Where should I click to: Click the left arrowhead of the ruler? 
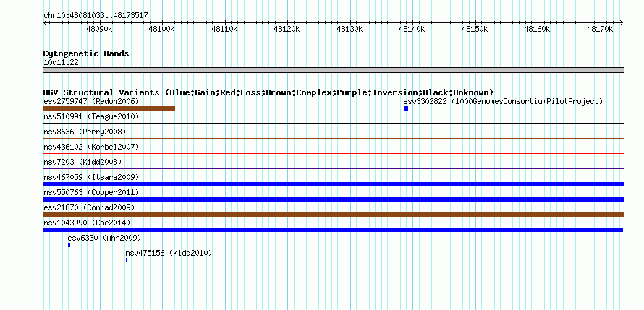[x=45, y=23]
